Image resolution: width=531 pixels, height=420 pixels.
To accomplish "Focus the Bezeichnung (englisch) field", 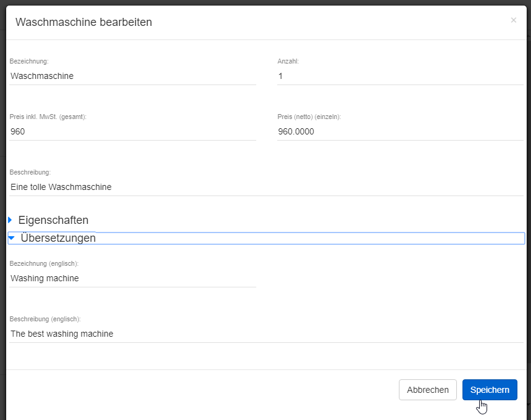I will point(133,278).
